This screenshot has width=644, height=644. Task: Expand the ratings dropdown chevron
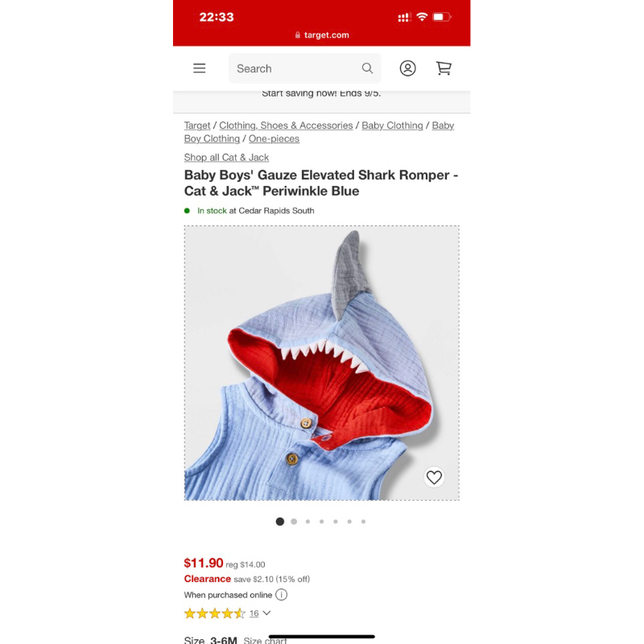tap(266, 613)
